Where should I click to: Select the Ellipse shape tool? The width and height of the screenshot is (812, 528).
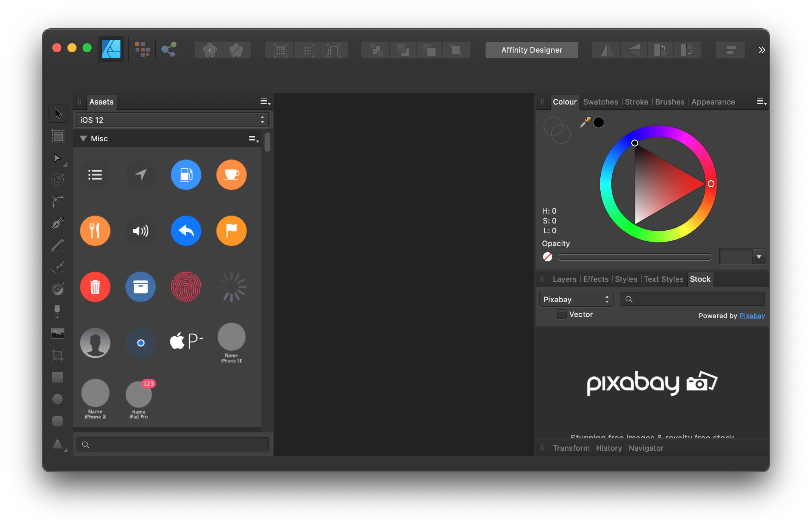coord(58,399)
